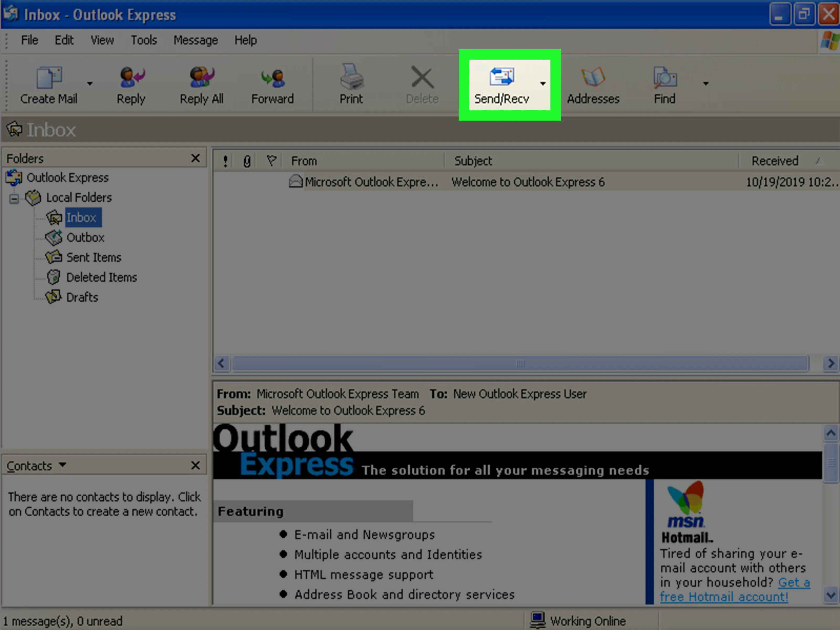Viewport: 840px width, 630px height.
Task: Select Outlook Express root in folder tree
Action: [67, 178]
